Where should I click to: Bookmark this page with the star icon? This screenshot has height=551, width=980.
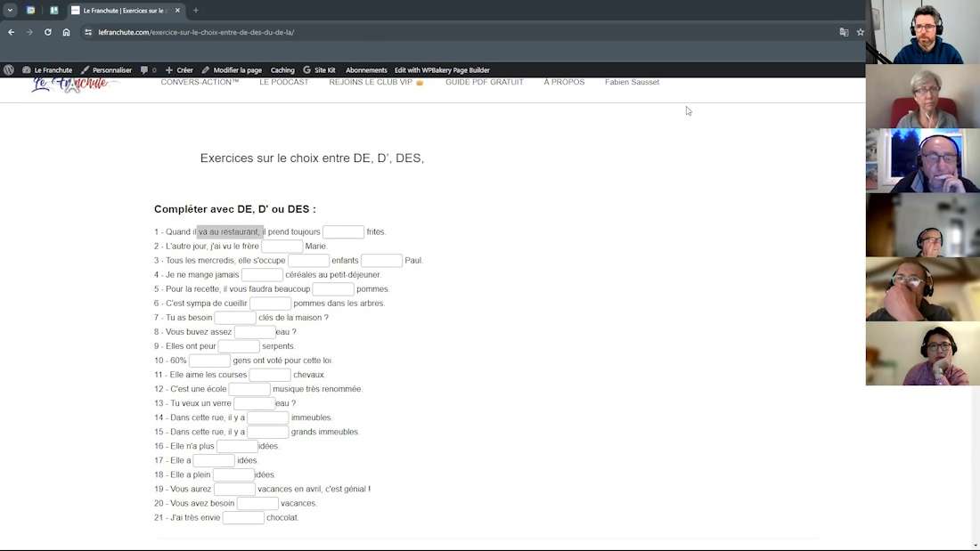click(x=860, y=32)
